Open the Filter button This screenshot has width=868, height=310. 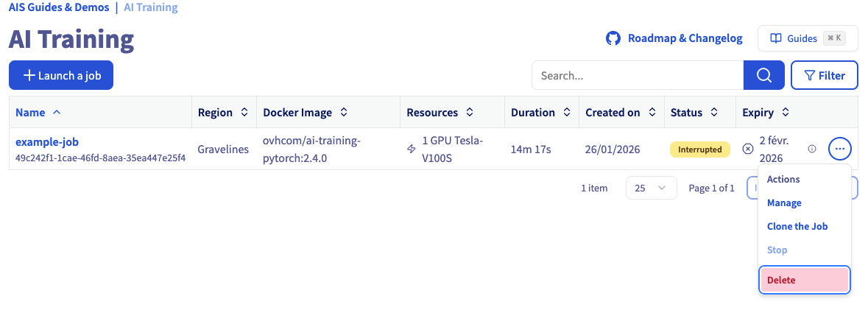825,75
